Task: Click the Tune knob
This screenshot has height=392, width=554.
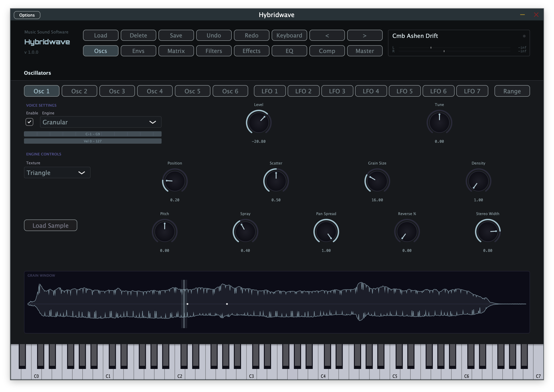Action: coord(439,122)
